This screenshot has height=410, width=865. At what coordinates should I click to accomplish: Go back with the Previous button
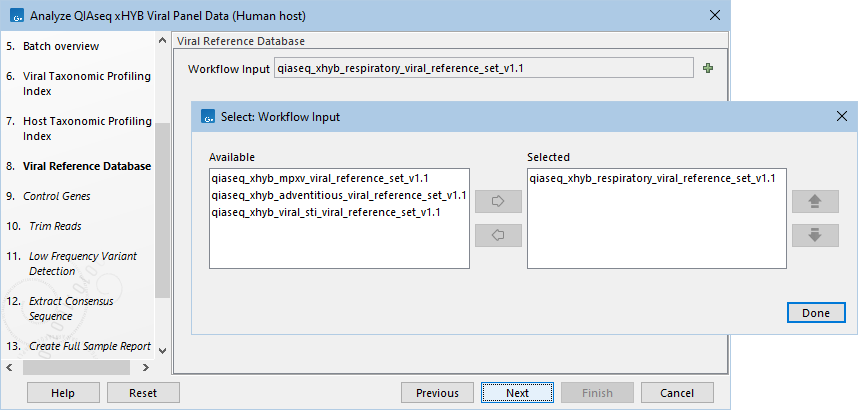(437, 393)
